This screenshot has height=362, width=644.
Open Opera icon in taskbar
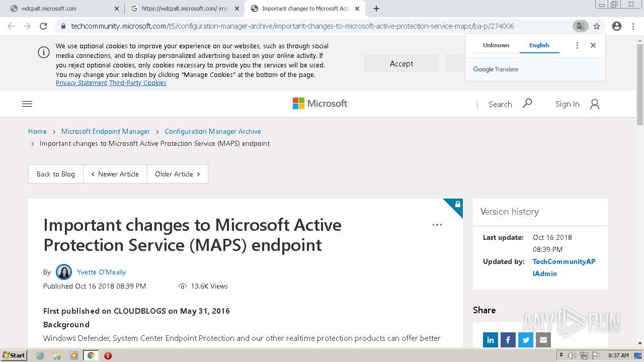point(108,355)
